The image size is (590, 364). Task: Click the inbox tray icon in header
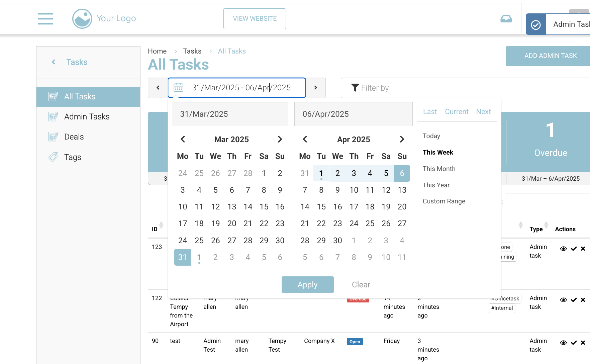(x=506, y=19)
